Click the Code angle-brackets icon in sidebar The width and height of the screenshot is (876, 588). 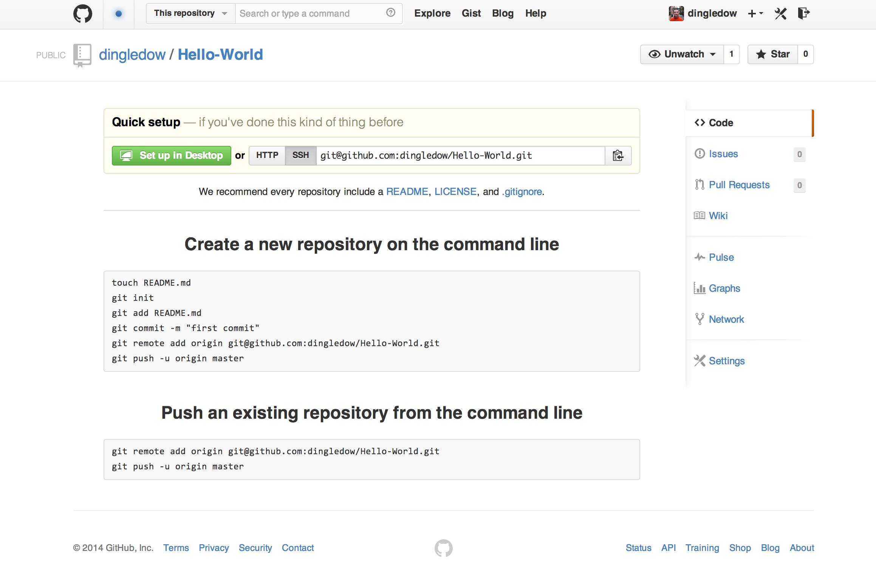[x=700, y=123]
